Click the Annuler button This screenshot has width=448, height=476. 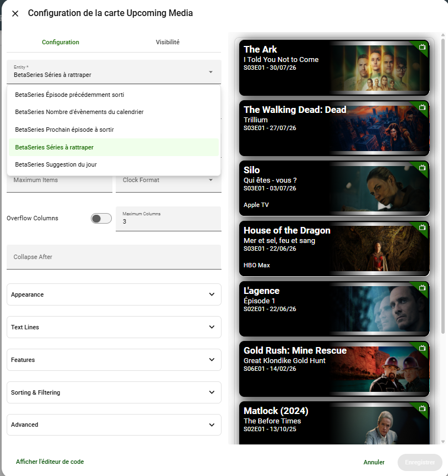374,462
